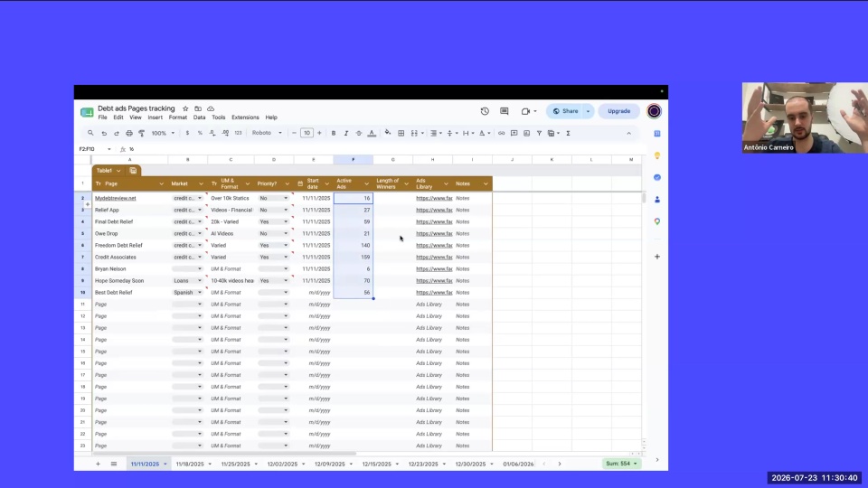The height and width of the screenshot is (488, 868).
Task: Click the Upgrade button
Action: (x=618, y=111)
